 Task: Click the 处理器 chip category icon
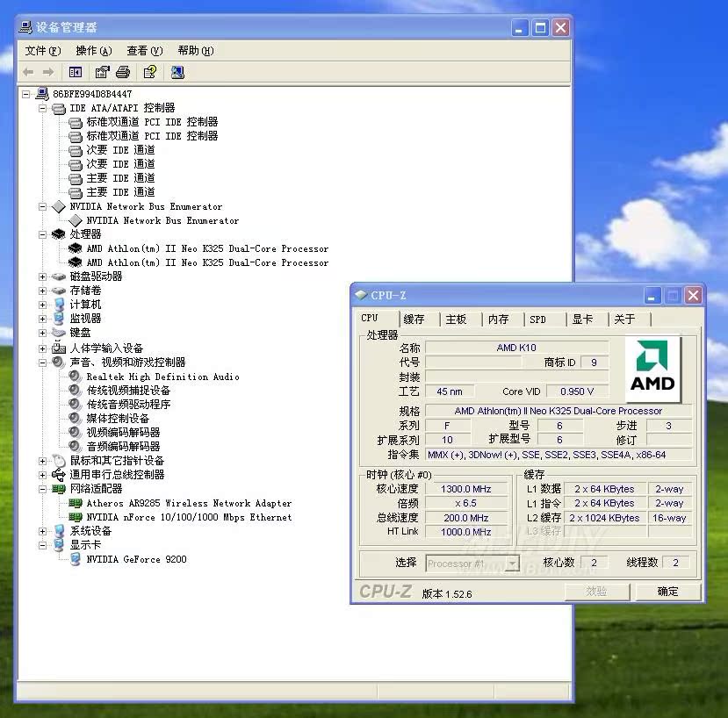click(59, 234)
